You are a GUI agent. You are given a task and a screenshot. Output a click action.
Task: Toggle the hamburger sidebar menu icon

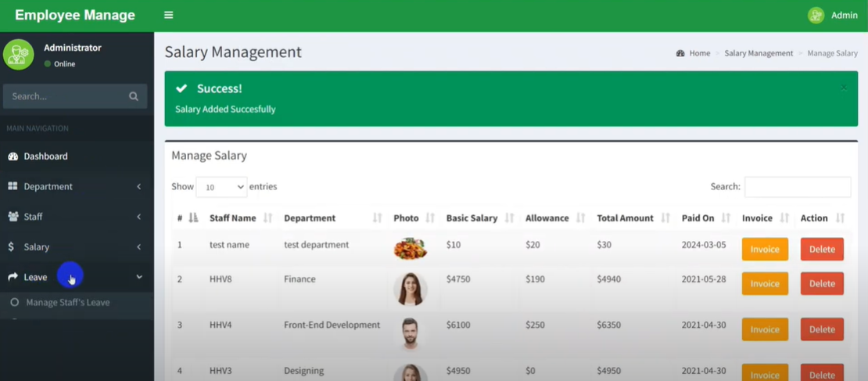[x=168, y=15]
